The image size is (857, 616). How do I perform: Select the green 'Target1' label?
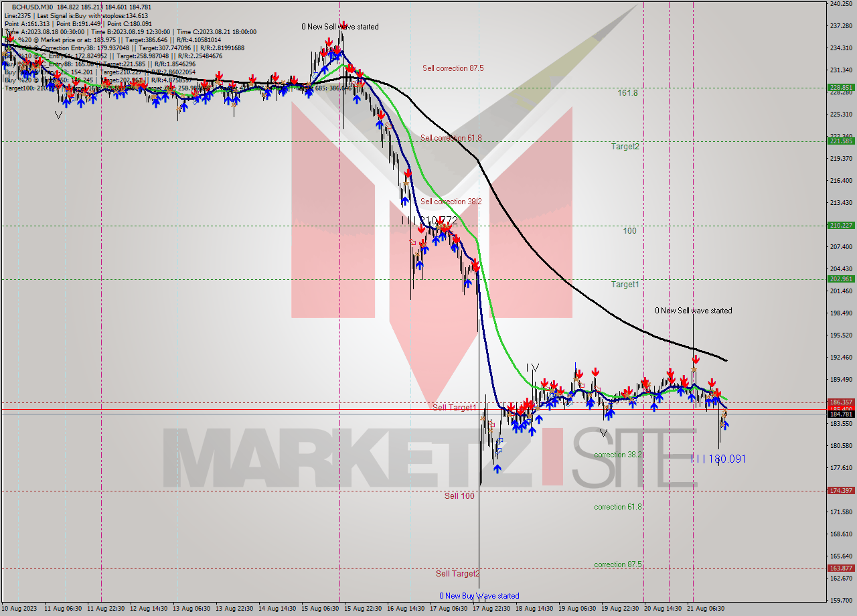coord(625,284)
